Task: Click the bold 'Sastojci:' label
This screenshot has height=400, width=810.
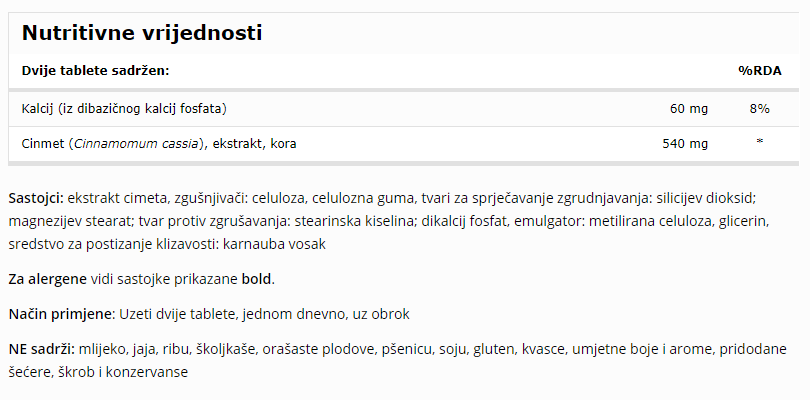Action: pos(36,198)
